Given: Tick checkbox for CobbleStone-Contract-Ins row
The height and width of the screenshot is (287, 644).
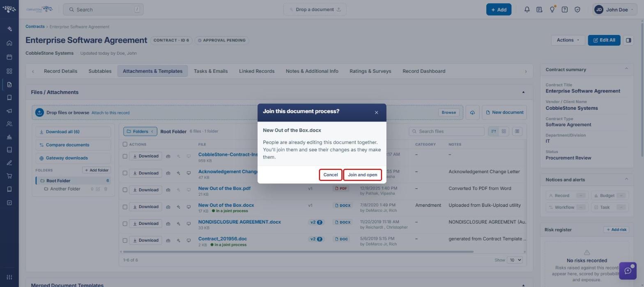Looking at the screenshot, I should pos(125,156).
